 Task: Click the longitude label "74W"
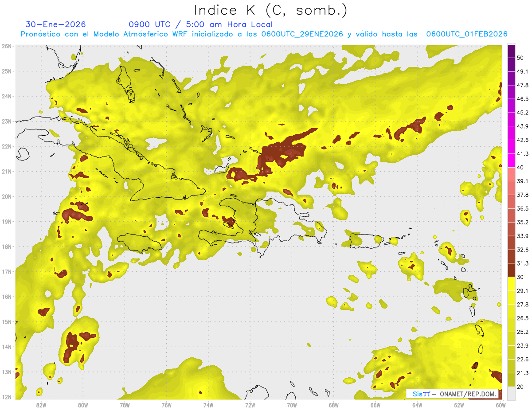click(x=208, y=405)
